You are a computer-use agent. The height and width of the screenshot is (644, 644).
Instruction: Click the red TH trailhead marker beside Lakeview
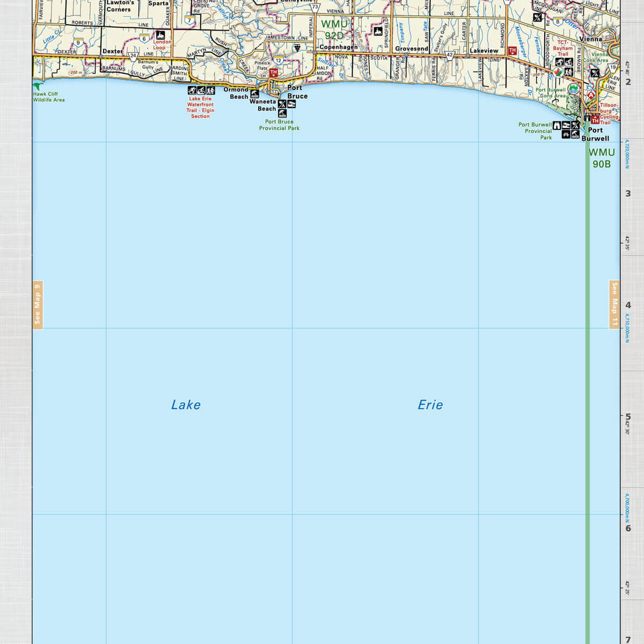512,51
